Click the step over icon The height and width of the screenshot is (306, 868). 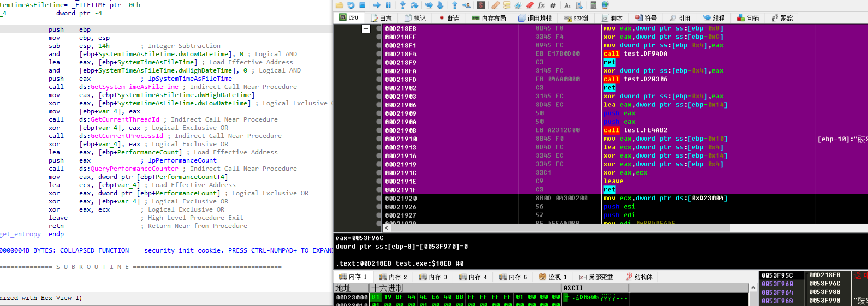pyautogui.click(x=414, y=5)
